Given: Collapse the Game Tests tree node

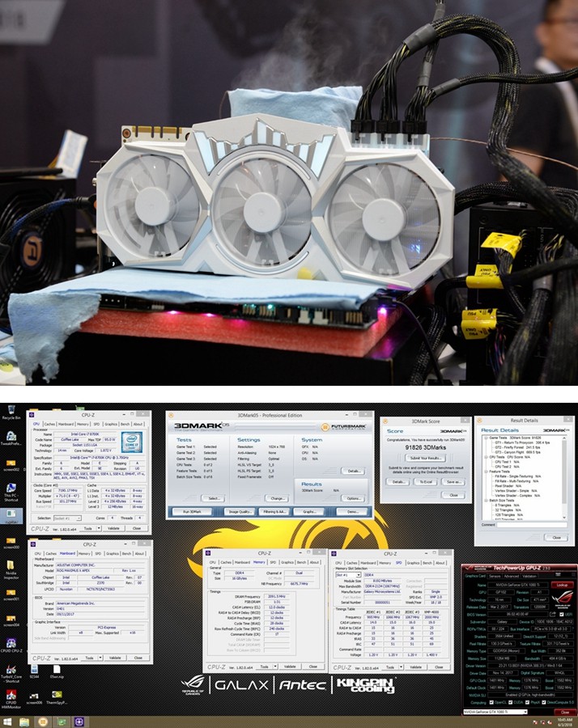Looking at the screenshot, I should click(x=487, y=438).
